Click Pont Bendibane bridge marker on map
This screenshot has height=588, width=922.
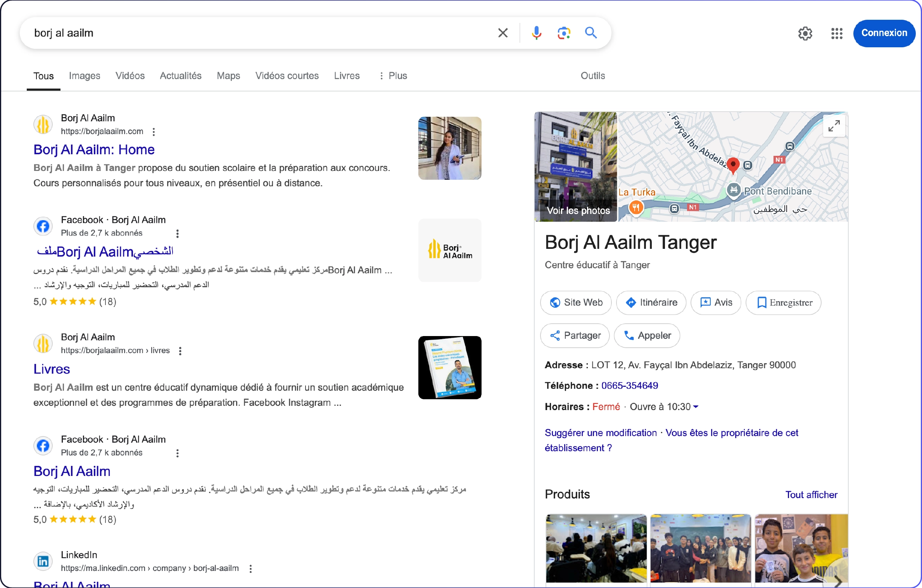pyautogui.click(x=733, y=190)
